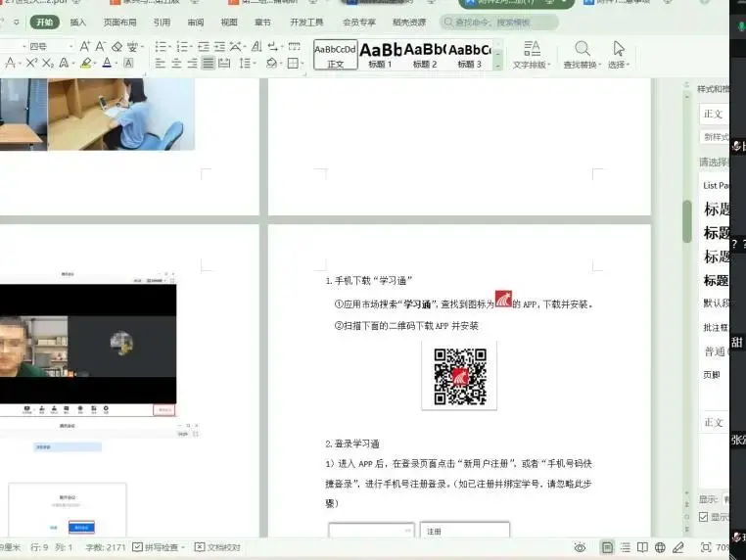
Task: Apply the highlighter pen color
Action: point(85,63)
